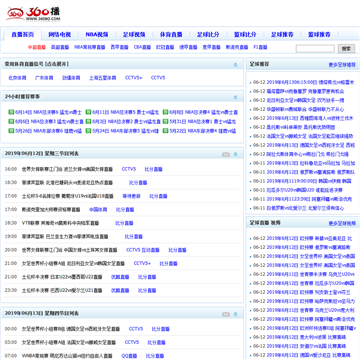Open the green icon for 6月3日 NBA总决赛2

tap(88, 122)
